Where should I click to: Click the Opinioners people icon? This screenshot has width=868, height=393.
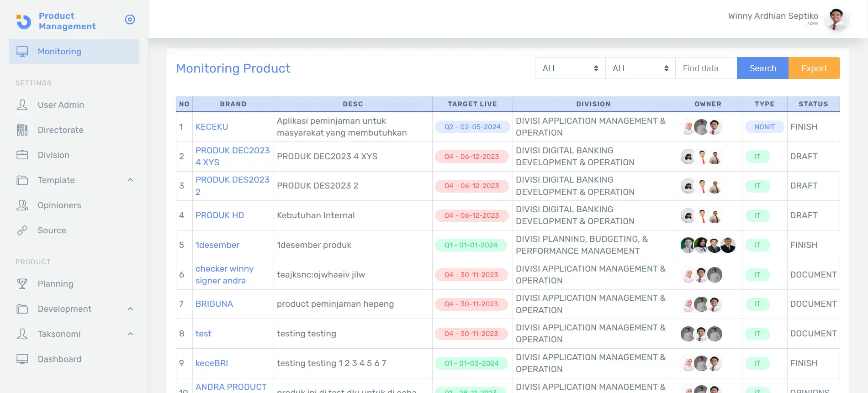pyautogui.click(x=22, y=205)
